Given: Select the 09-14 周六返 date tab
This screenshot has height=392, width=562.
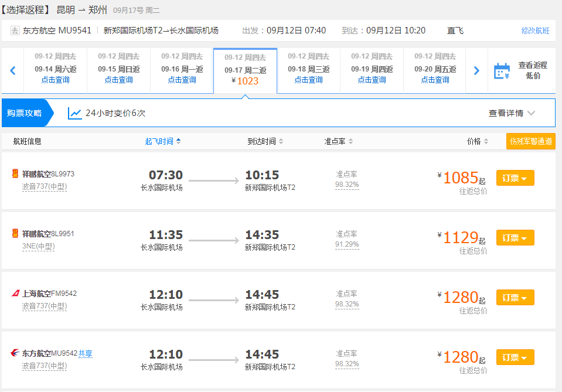Looking at the screenshot, I should click(55, 70).
